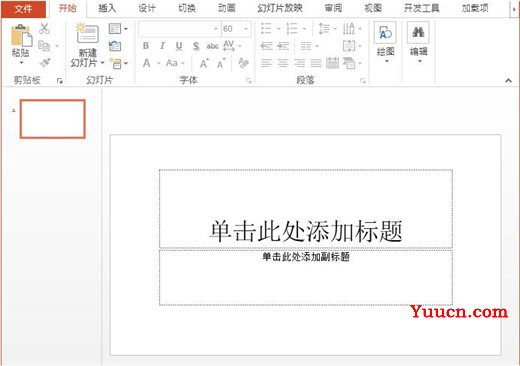Switch to the View (视图) tab
Image resolution: width=520 pixels, height=366 pixels.
tap(373, 8)
